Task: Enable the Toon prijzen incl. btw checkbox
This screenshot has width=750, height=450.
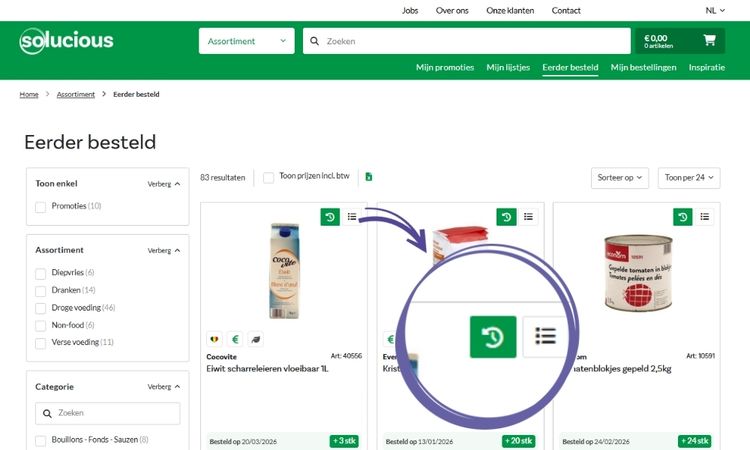Action: tap(268, 178)
